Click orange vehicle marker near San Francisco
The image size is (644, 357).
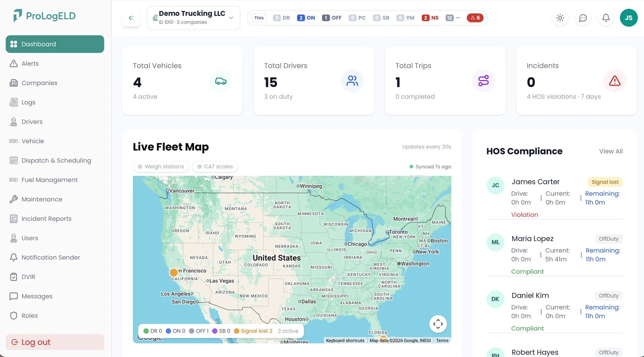click(x=174, y=273)
